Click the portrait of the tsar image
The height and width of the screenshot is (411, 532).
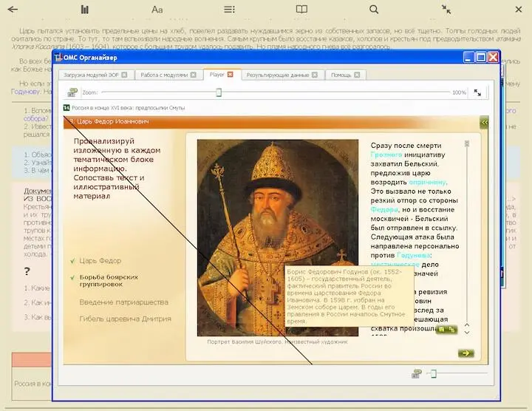(278, 237)
